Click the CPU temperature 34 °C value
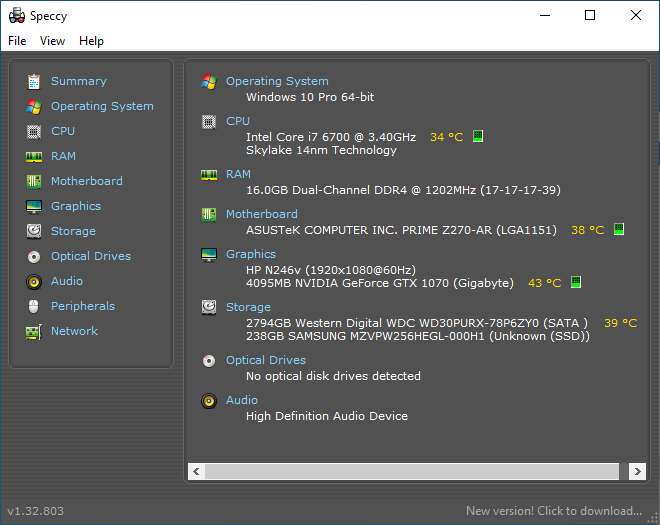The height and width of the screenshot is (525, 660). (x=447, y=137)
